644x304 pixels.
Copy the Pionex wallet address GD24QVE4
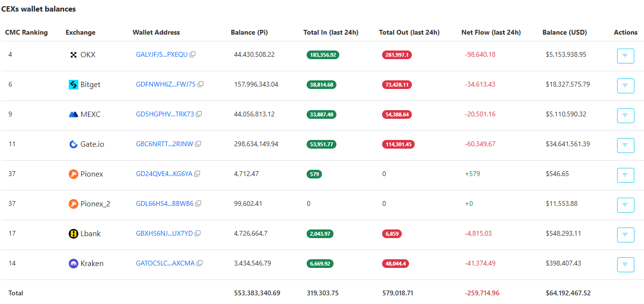(x=197, y=174)
